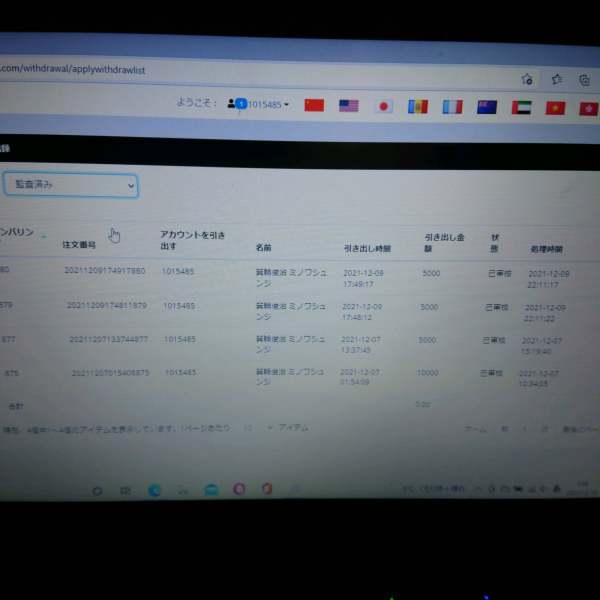Select order number 20211209174917880
This screenshot has width=600, height=600.
click(x=104, y=271)
